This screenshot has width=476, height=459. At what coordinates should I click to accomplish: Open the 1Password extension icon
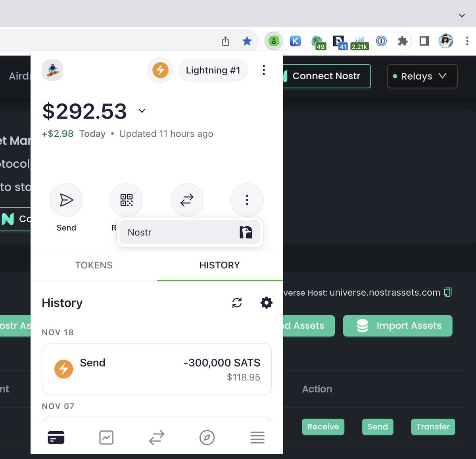(381, 41)
